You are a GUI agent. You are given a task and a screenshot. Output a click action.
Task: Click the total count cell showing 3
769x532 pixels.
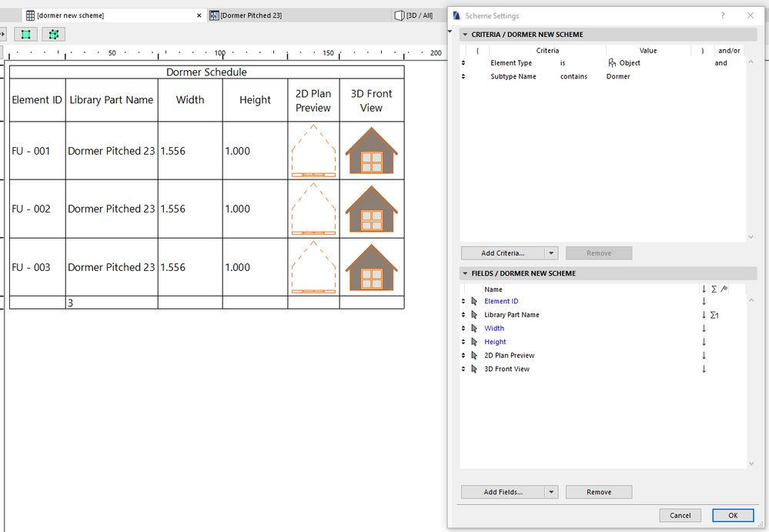[x=112, y=303]
